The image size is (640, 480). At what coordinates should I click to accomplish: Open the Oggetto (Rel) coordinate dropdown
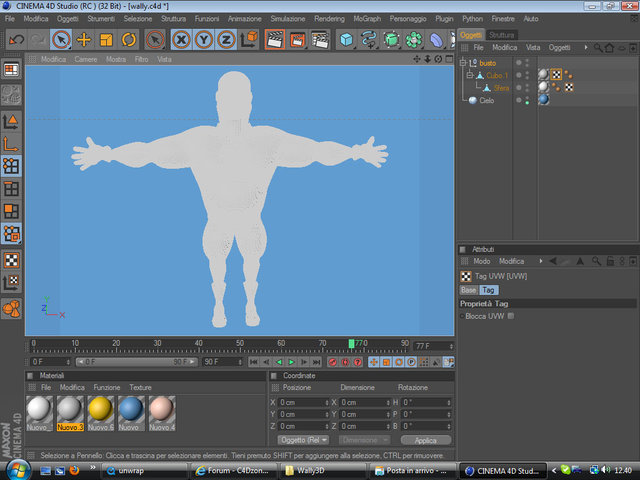click(305, 439)
